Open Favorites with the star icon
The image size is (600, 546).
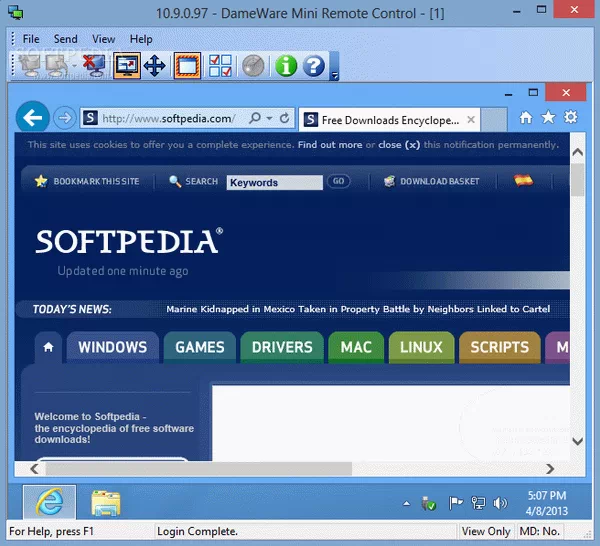pyautogui.click(x=548, y=117)
